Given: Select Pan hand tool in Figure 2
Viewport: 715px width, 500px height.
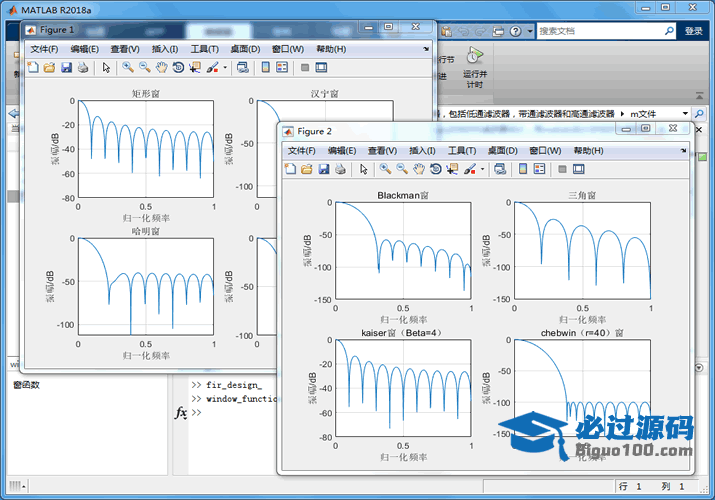Looking at the screenshot, I should point(419,169).
